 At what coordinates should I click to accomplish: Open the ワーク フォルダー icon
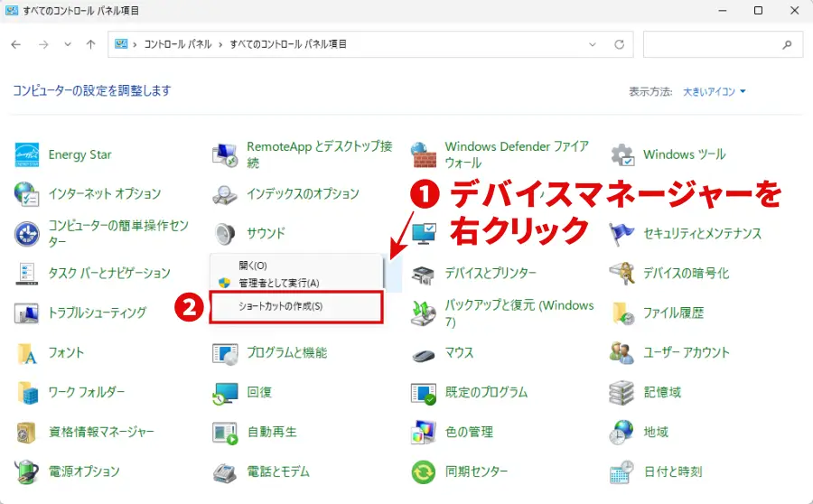26,392
